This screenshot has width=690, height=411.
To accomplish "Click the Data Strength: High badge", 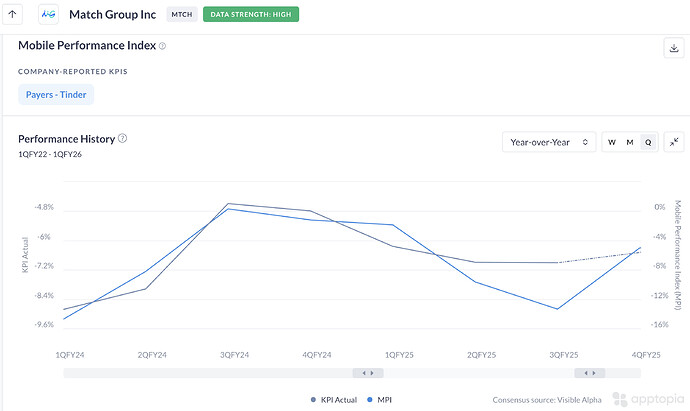I will (250, 15).
